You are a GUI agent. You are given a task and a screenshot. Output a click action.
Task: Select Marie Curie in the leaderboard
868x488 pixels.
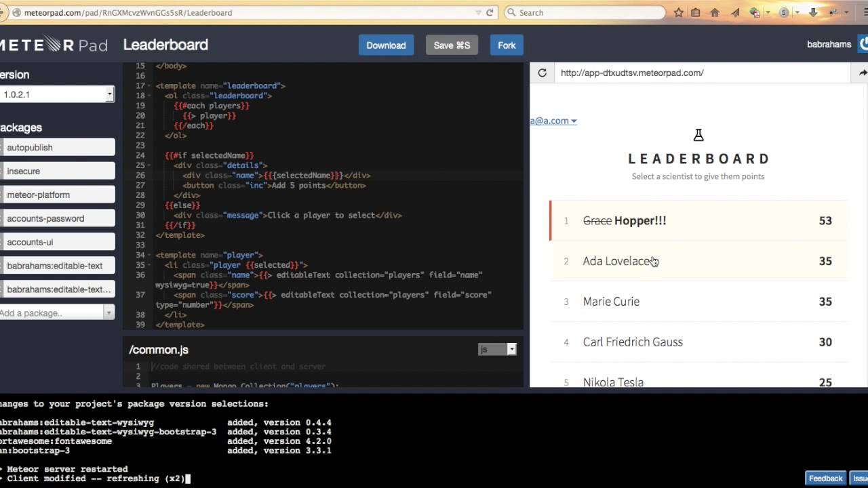[698, 302]
